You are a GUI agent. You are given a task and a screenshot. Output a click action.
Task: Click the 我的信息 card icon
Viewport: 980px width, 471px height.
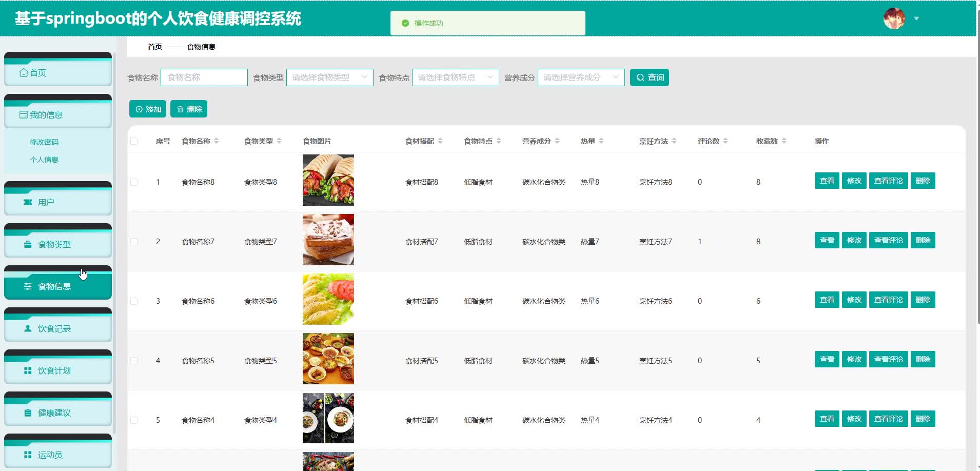pos(24,115)
